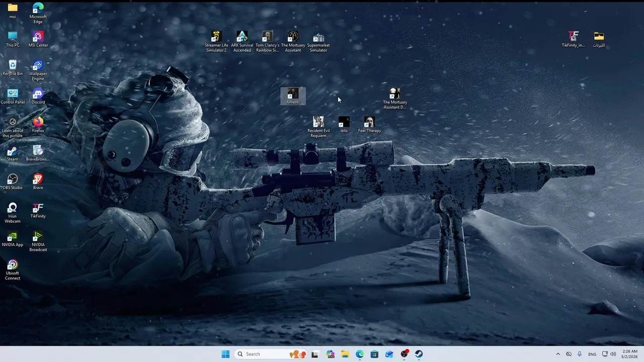
Task: Select the Streamer Life Simulator 2 icon
Action: 216,42
